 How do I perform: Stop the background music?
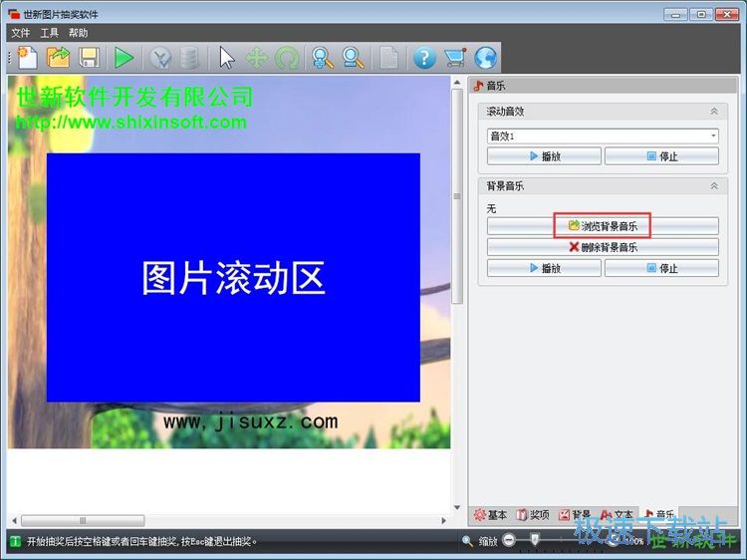[661, 268]
